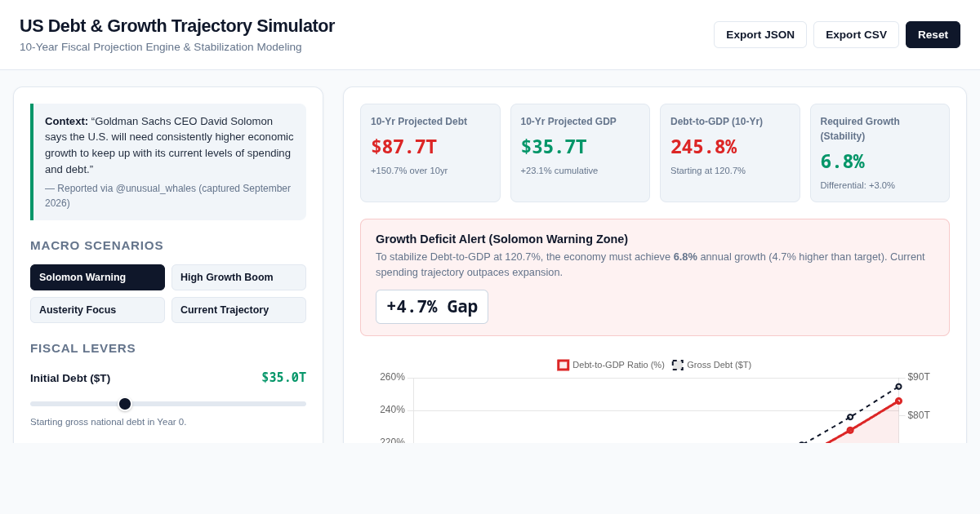Click the 10-Yr Projected Debt card

point(430,153)
